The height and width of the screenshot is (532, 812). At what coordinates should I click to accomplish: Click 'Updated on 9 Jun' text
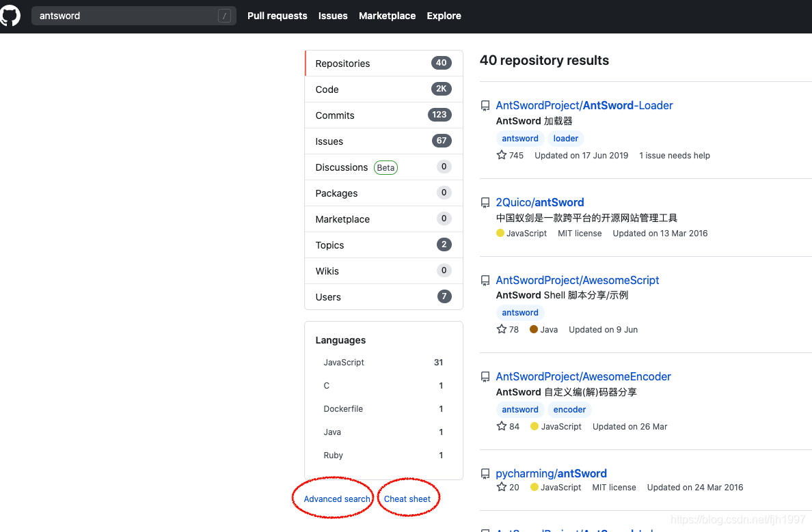click(x=603, y=330)
